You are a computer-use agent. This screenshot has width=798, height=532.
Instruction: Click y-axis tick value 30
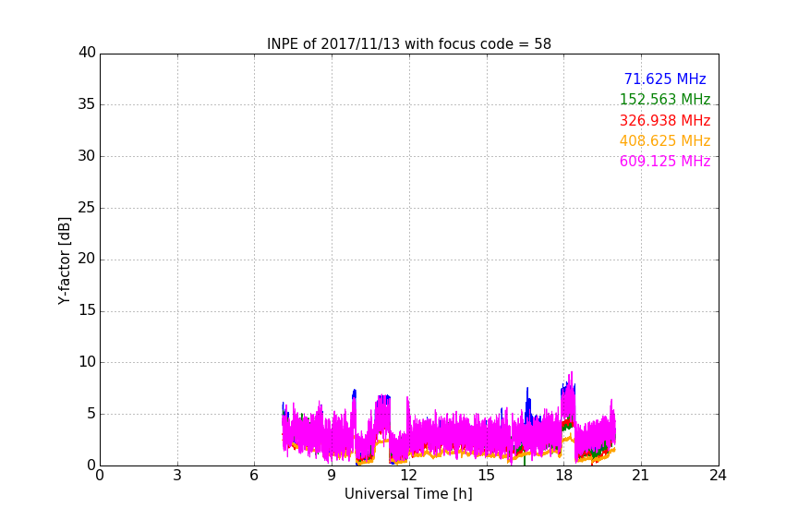[87, 156]
